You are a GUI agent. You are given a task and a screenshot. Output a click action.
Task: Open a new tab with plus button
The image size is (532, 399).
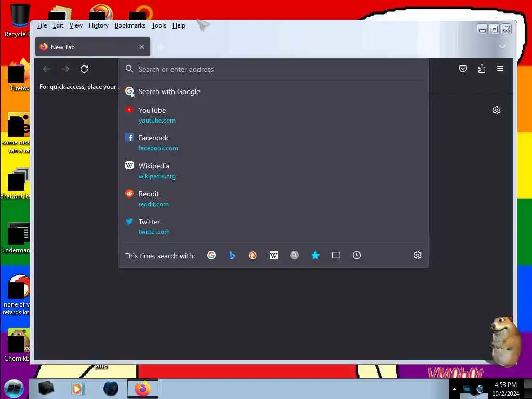pyautogui.click(x=161, y=47)
